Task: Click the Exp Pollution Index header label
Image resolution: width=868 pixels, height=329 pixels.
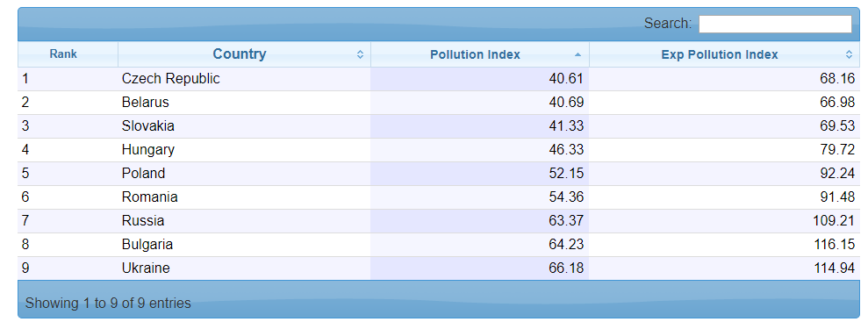Action: tap(720, 54)
